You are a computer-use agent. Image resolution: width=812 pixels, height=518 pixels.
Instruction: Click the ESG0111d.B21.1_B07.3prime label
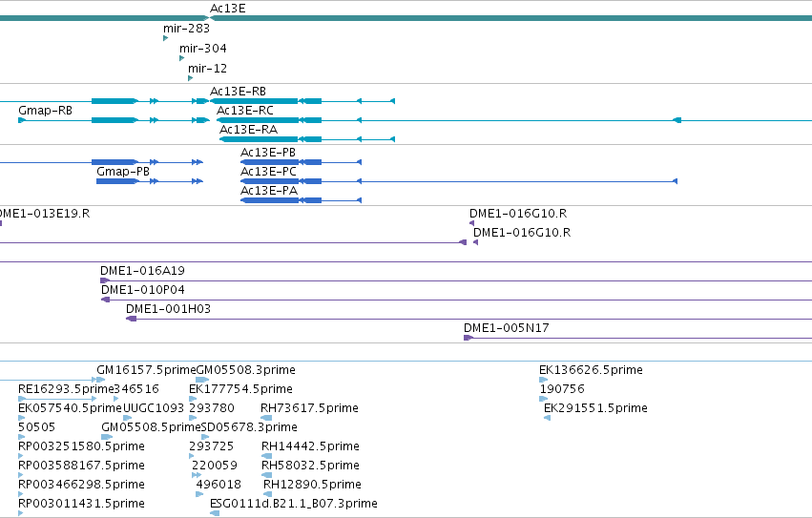pyautogui.click(x=294, y=504)
